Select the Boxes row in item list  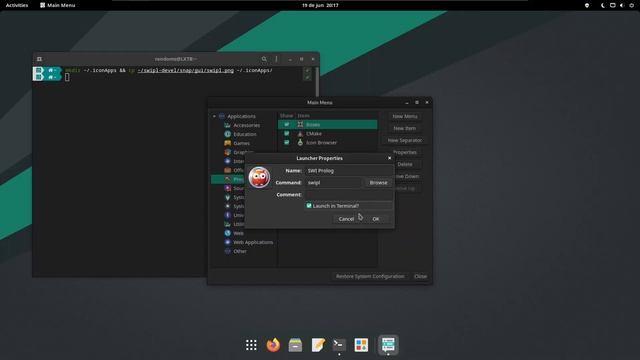(328, 124)
